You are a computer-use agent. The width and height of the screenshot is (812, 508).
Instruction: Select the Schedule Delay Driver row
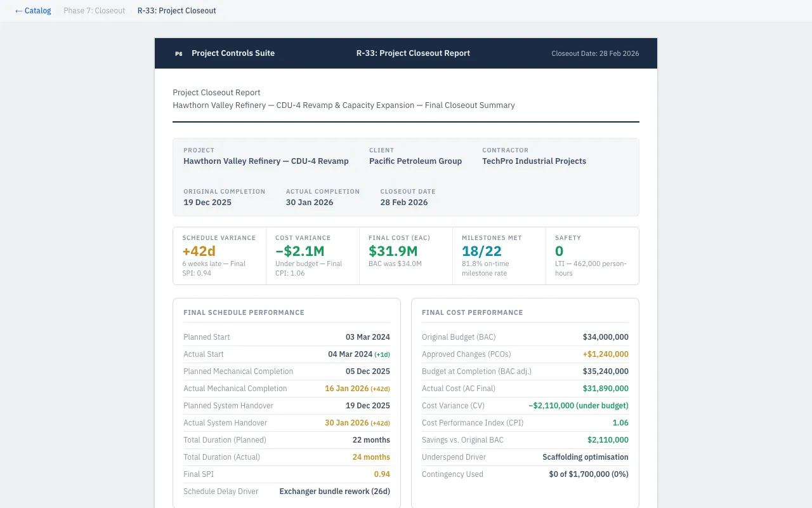(x=287, y=491)
